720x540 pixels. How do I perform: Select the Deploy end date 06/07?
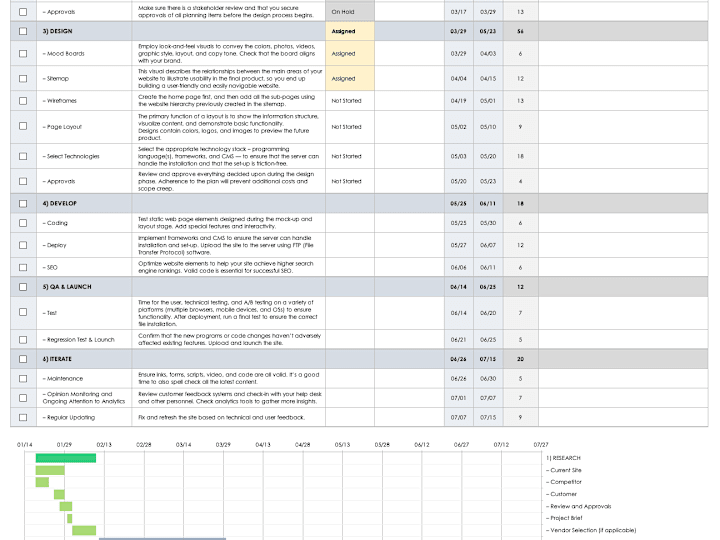tap(488, 245)
